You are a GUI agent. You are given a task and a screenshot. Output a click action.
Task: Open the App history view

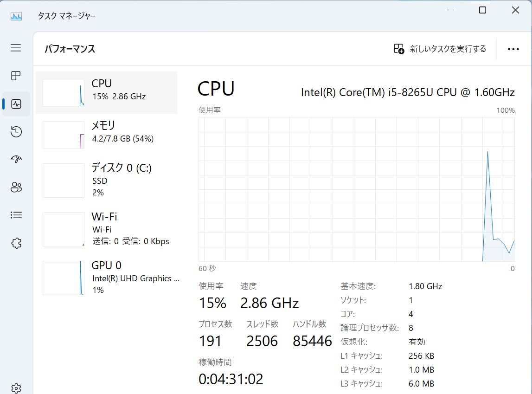pyautogui.click(x=15, y=131)
